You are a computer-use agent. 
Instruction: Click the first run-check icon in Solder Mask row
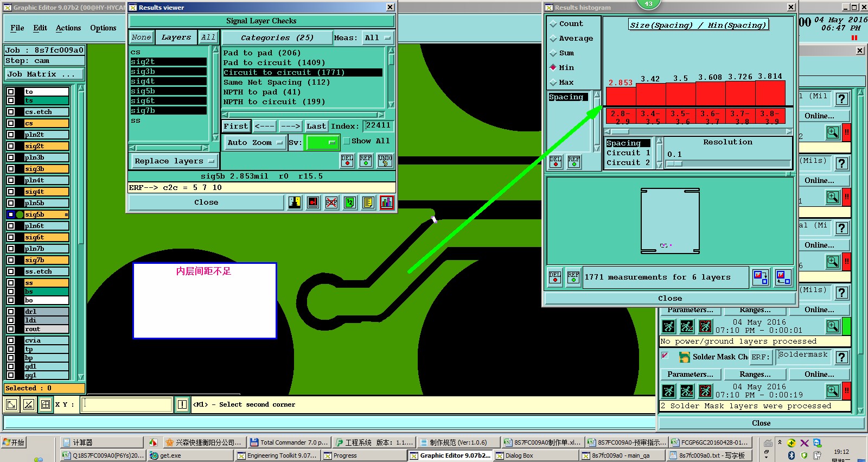point(669,391)
